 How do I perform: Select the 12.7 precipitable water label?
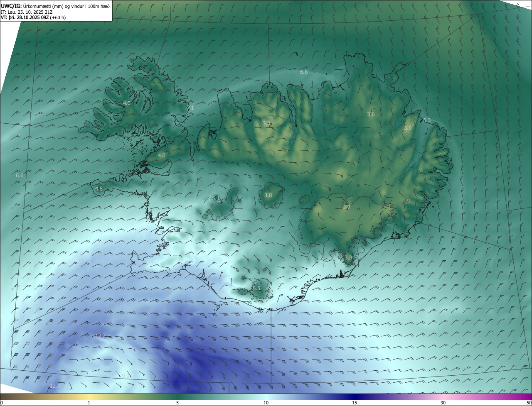point(101,335)
